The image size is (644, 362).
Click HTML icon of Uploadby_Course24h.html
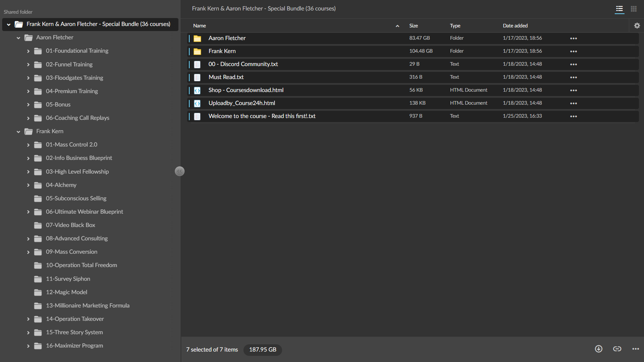[197, 103]
